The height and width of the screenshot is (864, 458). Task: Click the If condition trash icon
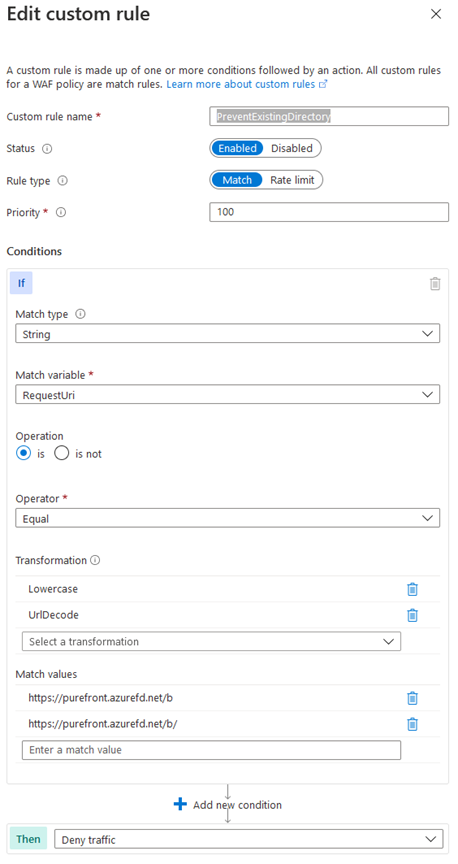(435, 283)
